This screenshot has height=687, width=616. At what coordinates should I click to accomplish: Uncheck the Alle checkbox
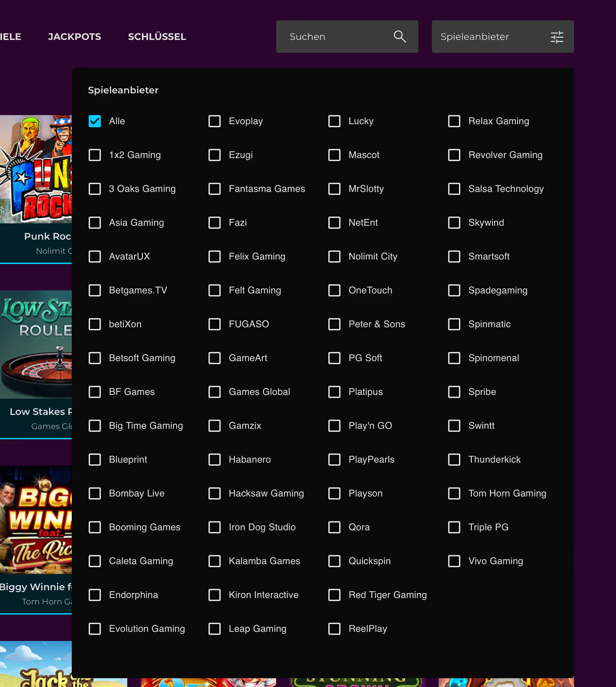click(95, 121)
